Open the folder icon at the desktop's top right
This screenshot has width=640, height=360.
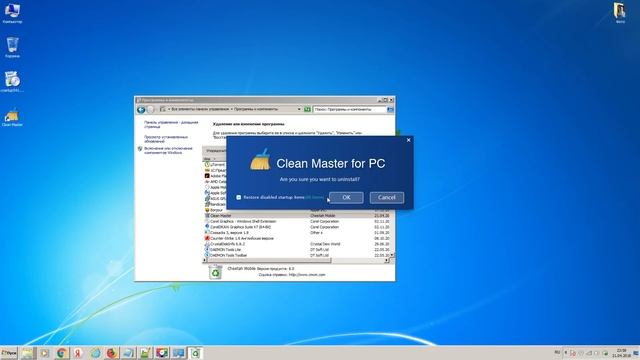coord(620,12)
